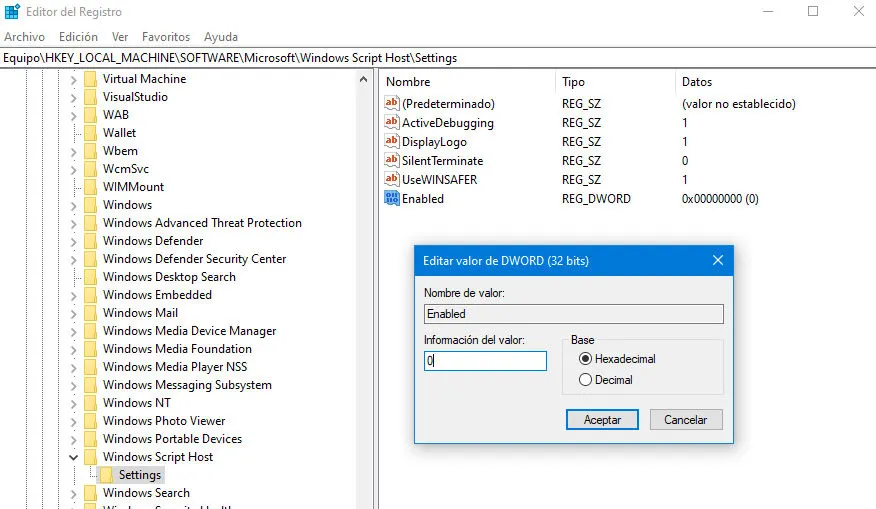Expand the Virtual Machine key
The height and width of the screenshot is (509, 876).
[x=74, y=79]
